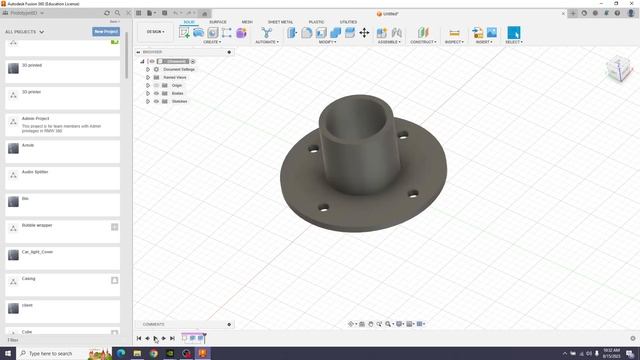The image size is (640, 360).
Task: Select the Combine tool
Action: pos(336,33)
